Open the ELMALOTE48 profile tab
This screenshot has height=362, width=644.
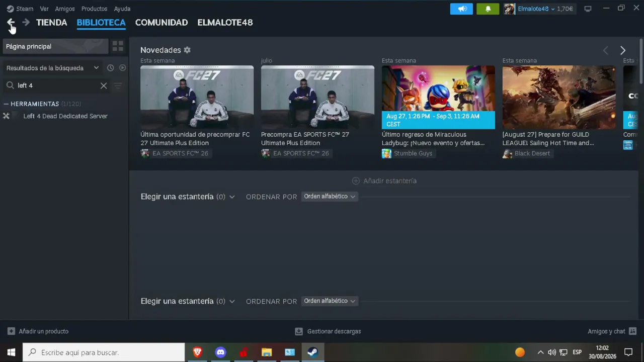point(225,22)
